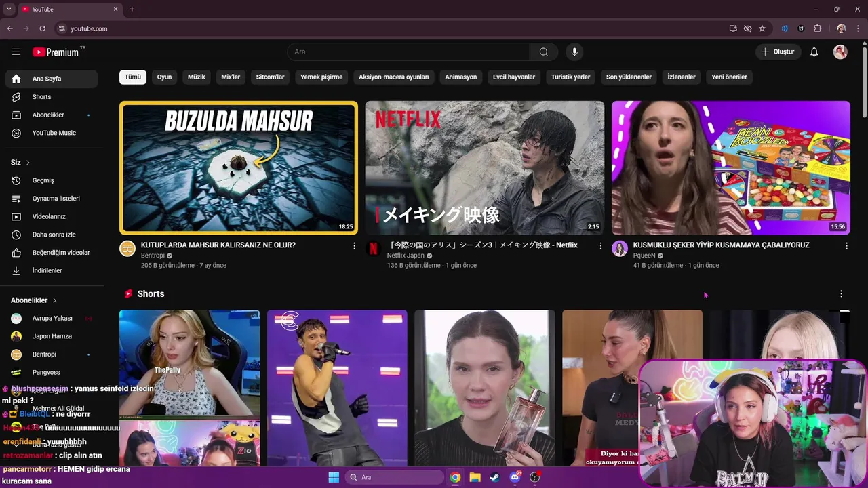The image size is (868, 488).
Task: Open YouTube Music from the sidebar
Action: tap(52, 133)
